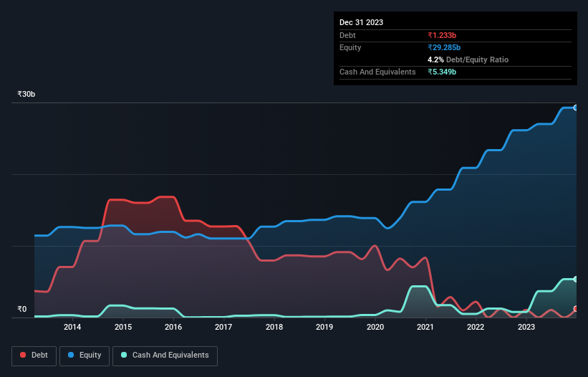Click the 2019 x-axis label
This screenshot has width=588, height=377.
click(x=324, y=327)
